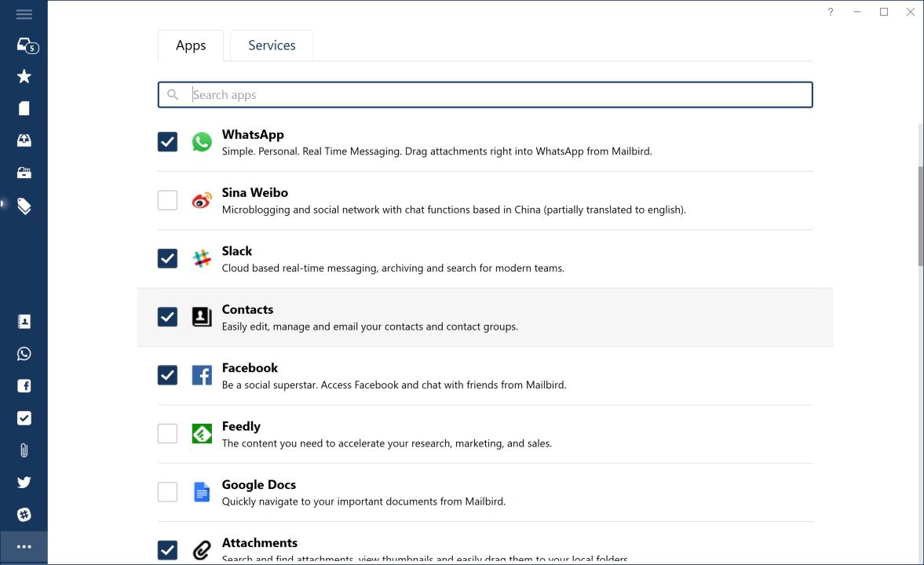Viewport: 924px width, 565px height.
Task: Click the colorful Slack logo in the list
Action: tap(202, 258)
